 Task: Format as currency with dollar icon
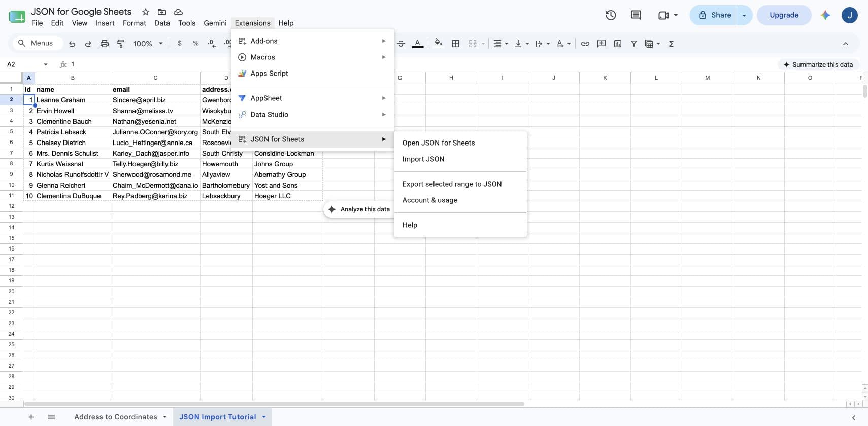click(x=180, y=44)
